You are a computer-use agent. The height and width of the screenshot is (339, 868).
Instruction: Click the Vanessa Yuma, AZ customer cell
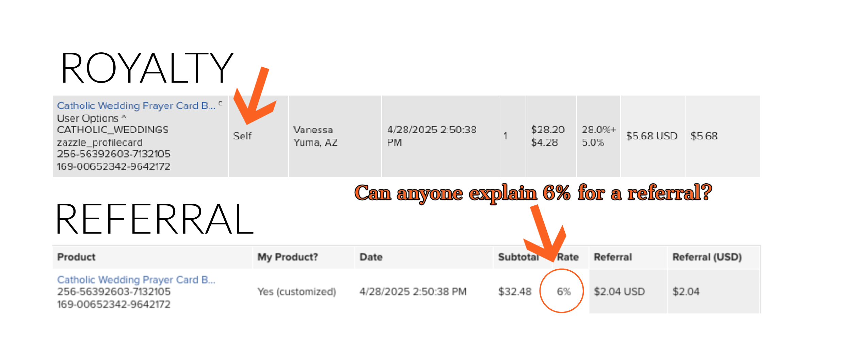(316, 136)
